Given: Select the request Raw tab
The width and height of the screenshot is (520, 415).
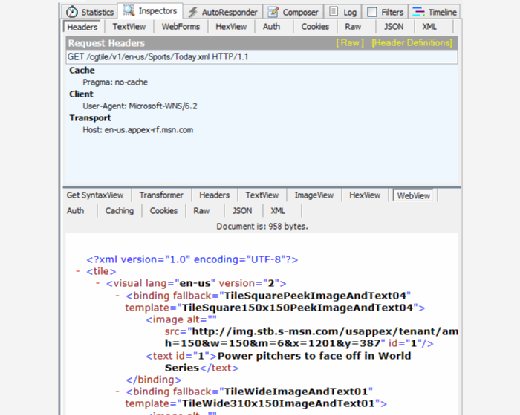Looking at the screenshot, I should (353, 27).
